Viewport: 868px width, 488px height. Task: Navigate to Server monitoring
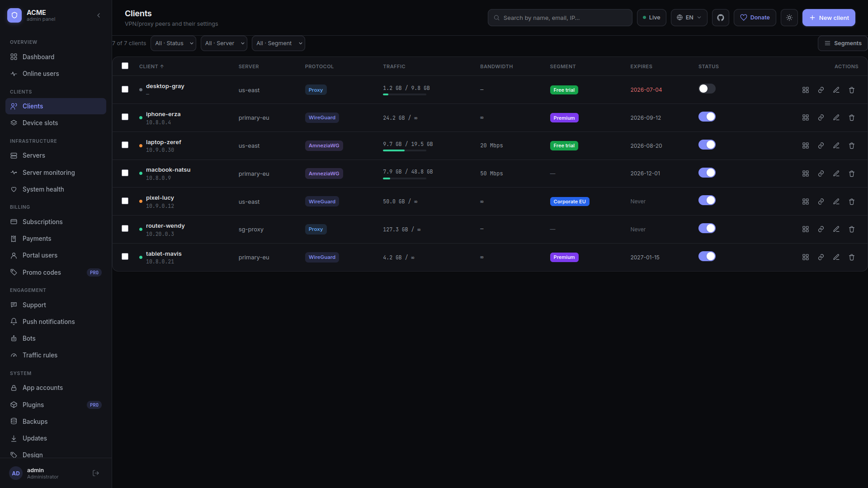point(56,173)
